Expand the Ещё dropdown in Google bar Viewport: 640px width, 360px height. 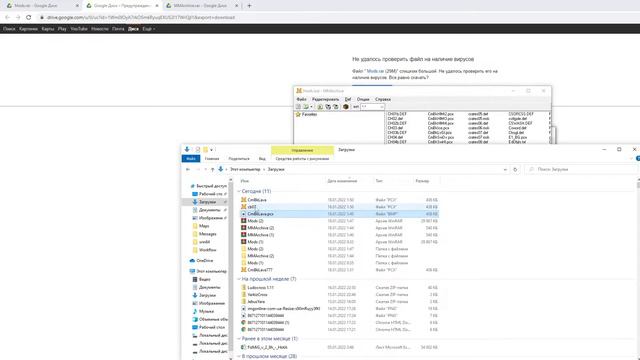click(148, 29)
